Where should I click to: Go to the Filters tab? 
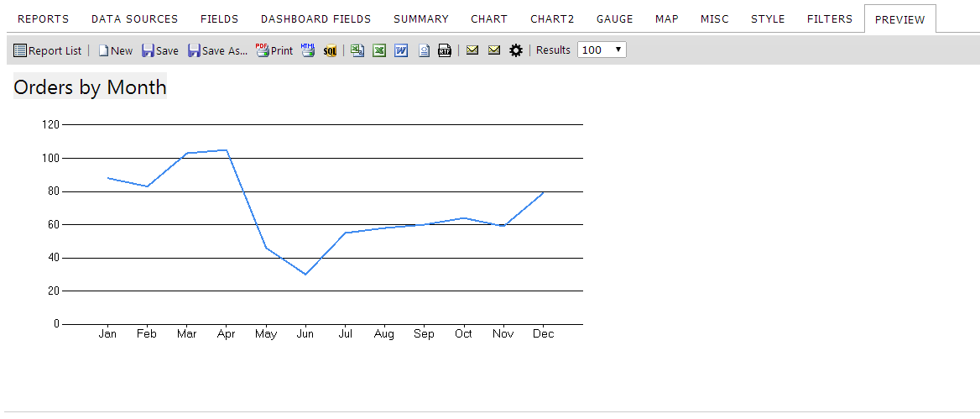829,19
